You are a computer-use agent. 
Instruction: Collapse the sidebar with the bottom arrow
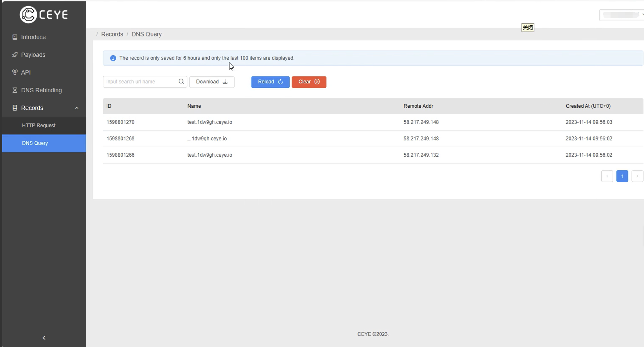[x=44, y=337]
